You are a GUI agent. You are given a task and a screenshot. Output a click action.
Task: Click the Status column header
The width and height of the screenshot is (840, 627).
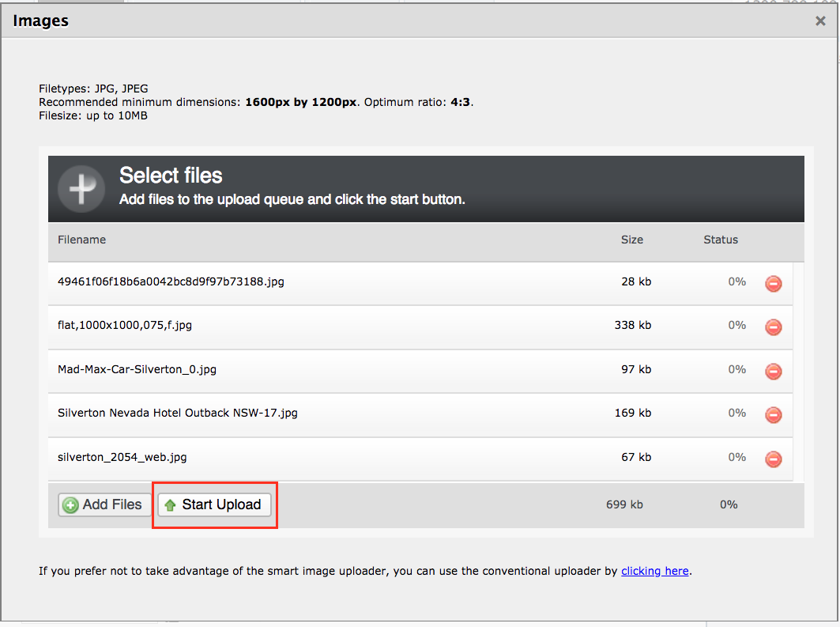720,240
